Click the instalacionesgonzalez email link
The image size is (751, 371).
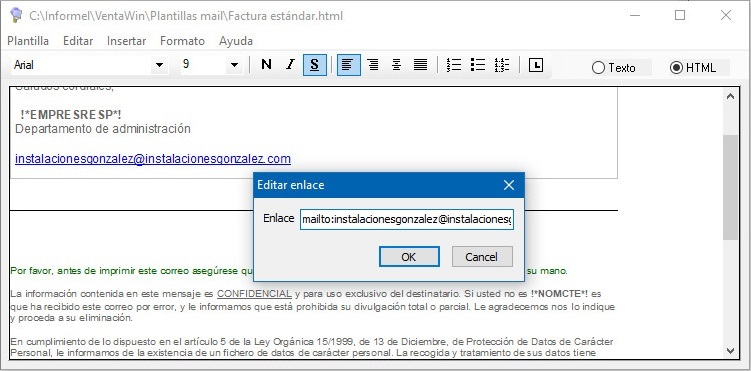click(153, 158)
